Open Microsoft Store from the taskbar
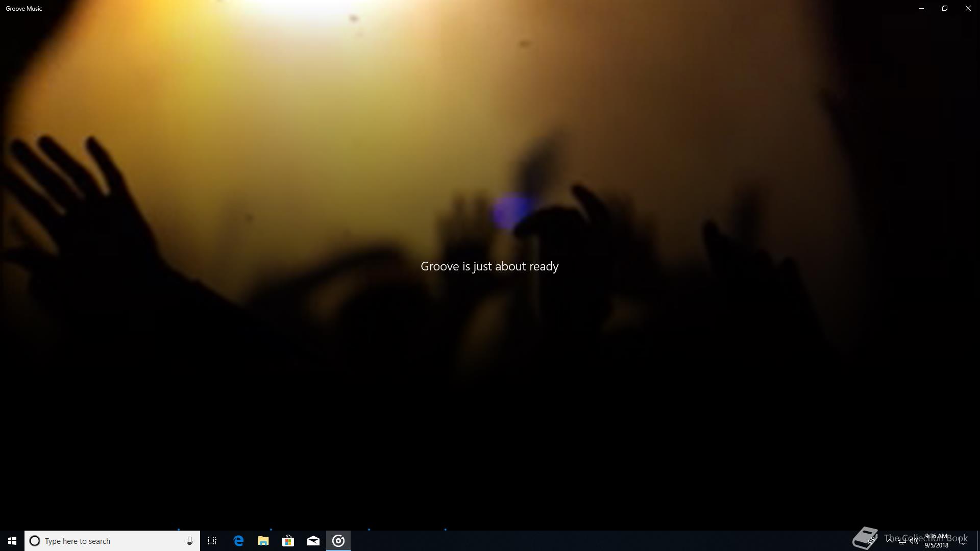Viewport: 980px width, 551px height. coord(288,541)
